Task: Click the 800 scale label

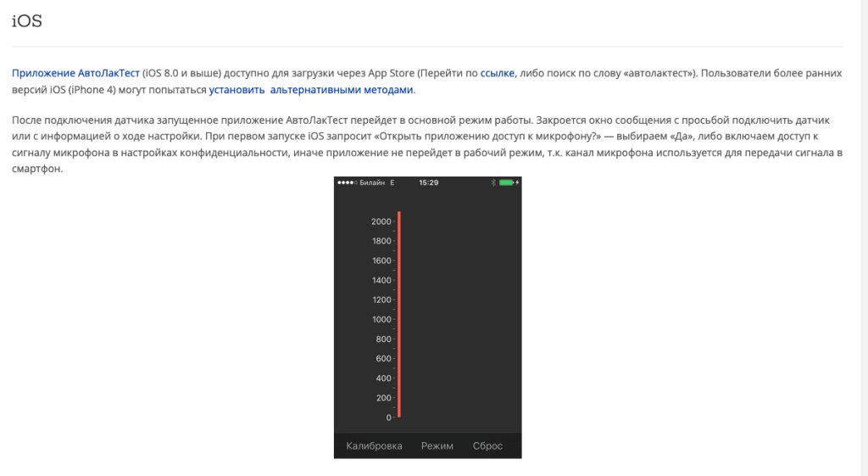Action: click(x=383, y=339)
